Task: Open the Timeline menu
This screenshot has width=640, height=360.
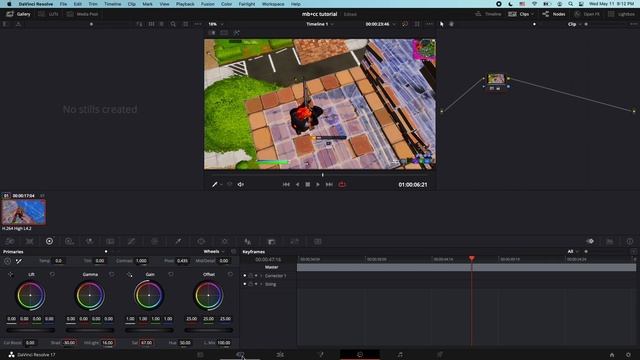Action: 112,4
